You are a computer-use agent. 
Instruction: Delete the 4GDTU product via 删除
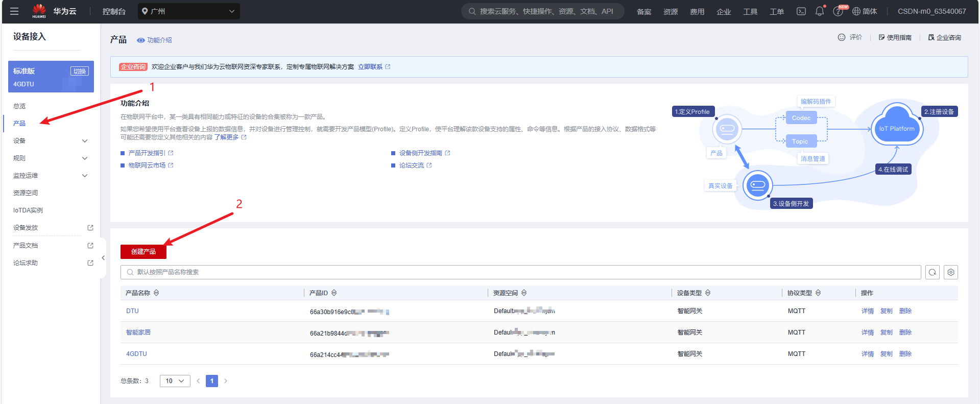(x=905, y=354)
